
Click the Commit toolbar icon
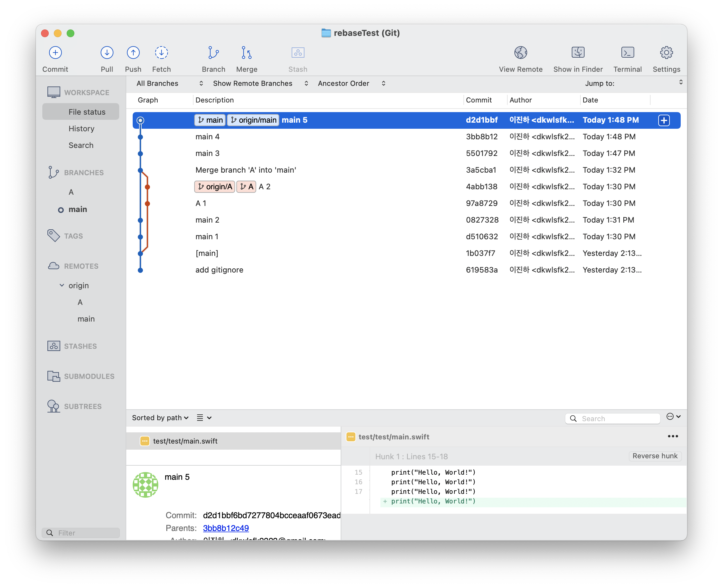coord(55,53)
